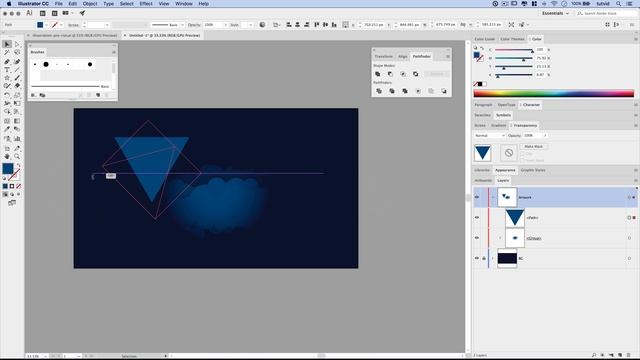Switch to the Align tab
The image size is (640, 360).
click(x=402, y=56)
